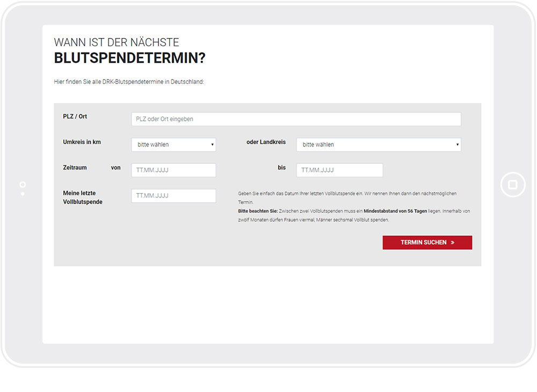This screenshot has width=537, height=392.
Task: Click the Umkreis dropdown arrow
Action: click(212, 144)
